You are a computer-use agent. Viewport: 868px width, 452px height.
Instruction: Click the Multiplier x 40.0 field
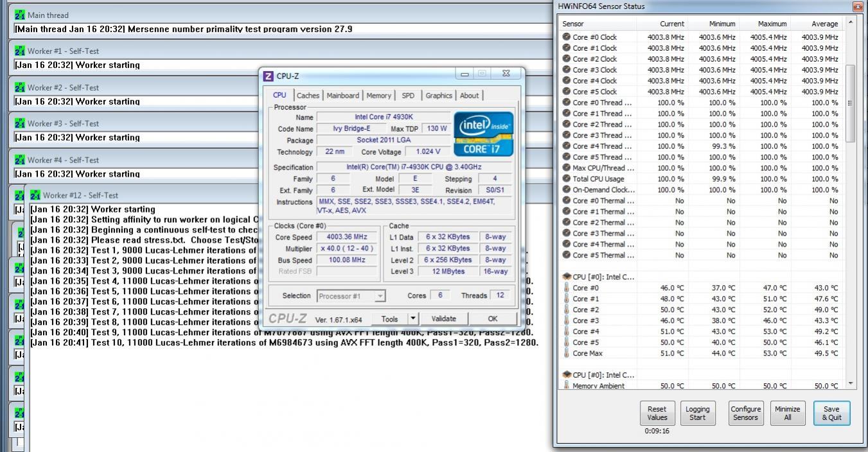347,248
